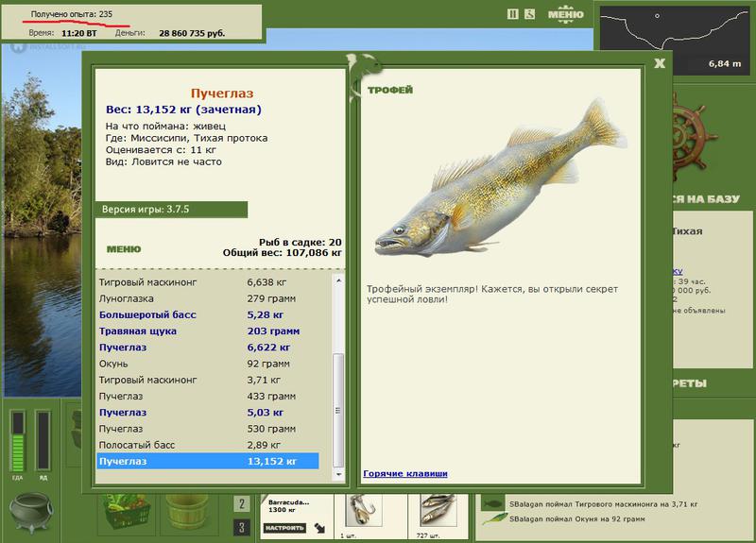Click the wooden bucket icon
The width and height of the screenshot is (756, 543).
[x=186, y=514]
